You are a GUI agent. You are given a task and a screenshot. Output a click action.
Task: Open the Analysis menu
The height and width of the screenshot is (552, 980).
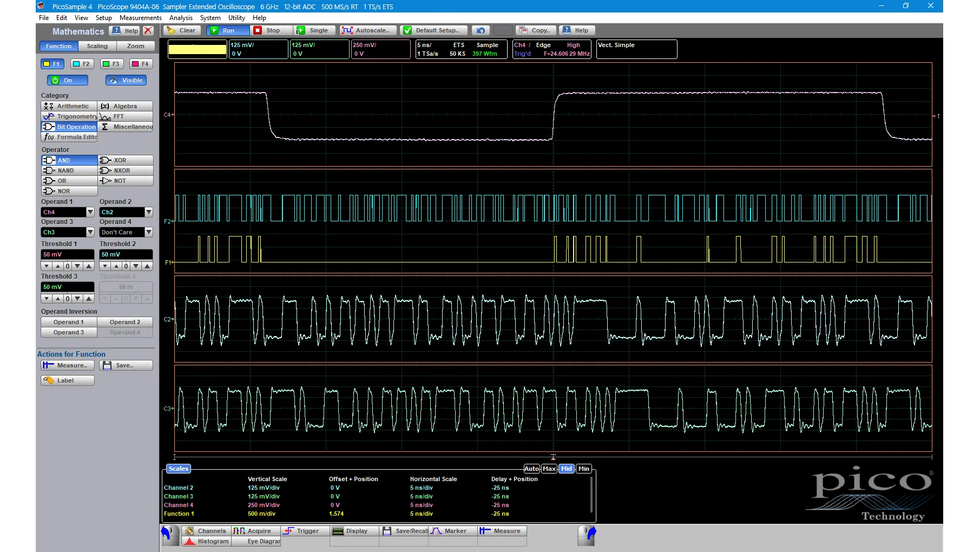(x=181, y=18)
